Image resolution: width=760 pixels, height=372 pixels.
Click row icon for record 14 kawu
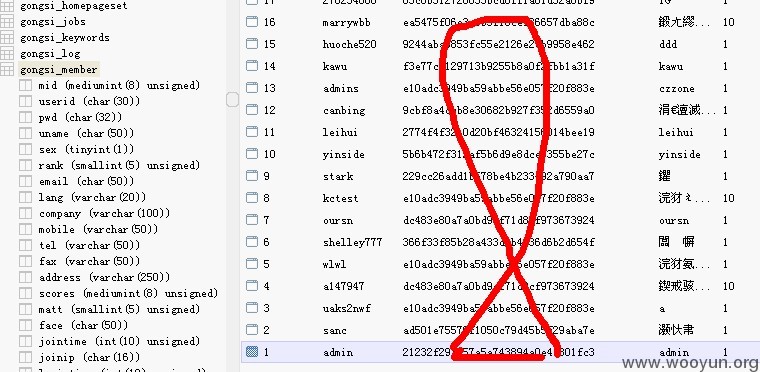click(252, 66)
